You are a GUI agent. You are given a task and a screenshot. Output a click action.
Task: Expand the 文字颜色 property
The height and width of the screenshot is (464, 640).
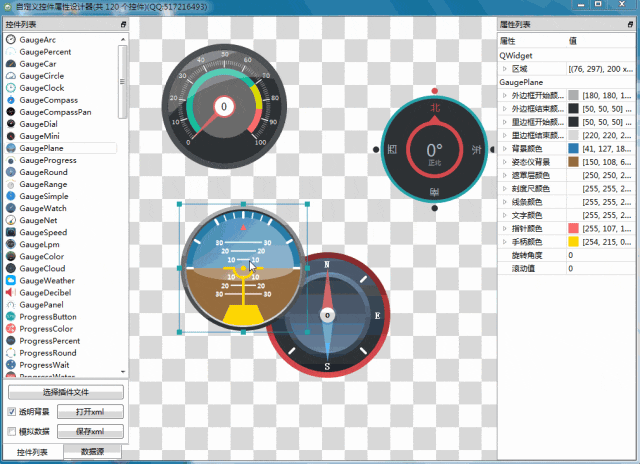pyautogui.click(x=505, y=215)
